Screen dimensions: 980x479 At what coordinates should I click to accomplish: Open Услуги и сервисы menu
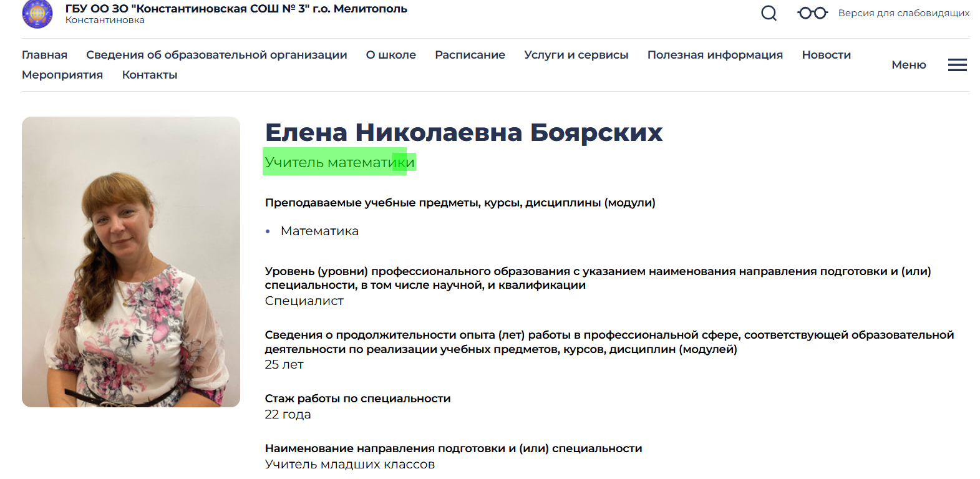coord(576,55)
